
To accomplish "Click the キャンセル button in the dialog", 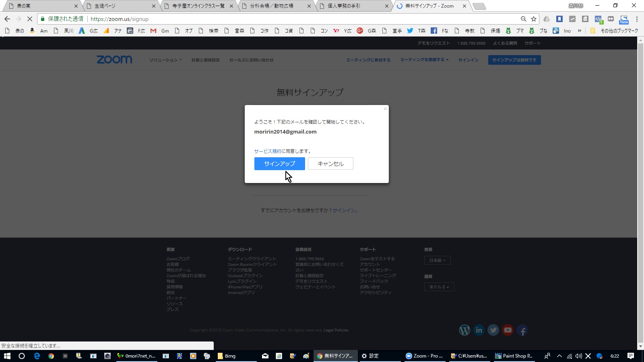I will click(x=330, y=164).
